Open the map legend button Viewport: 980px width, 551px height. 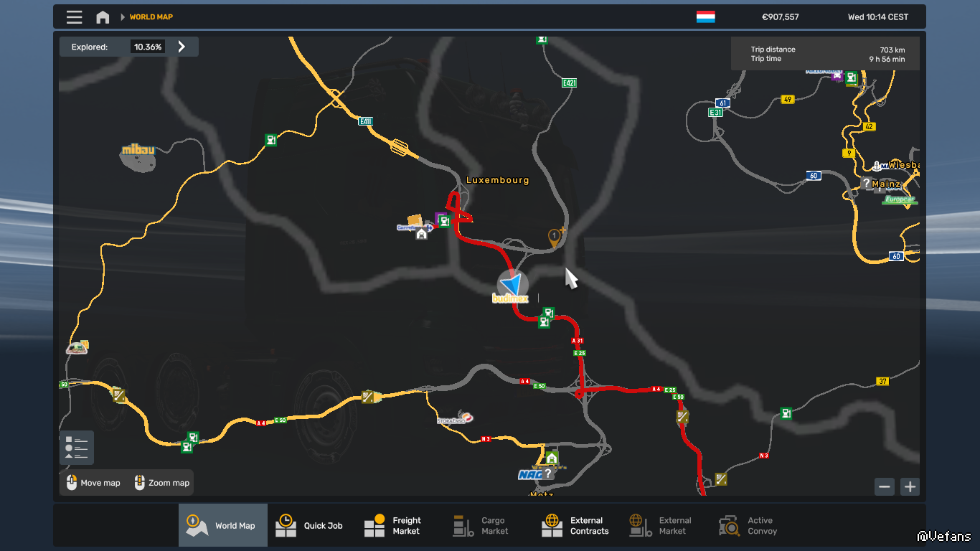click(x=77, y=448)
